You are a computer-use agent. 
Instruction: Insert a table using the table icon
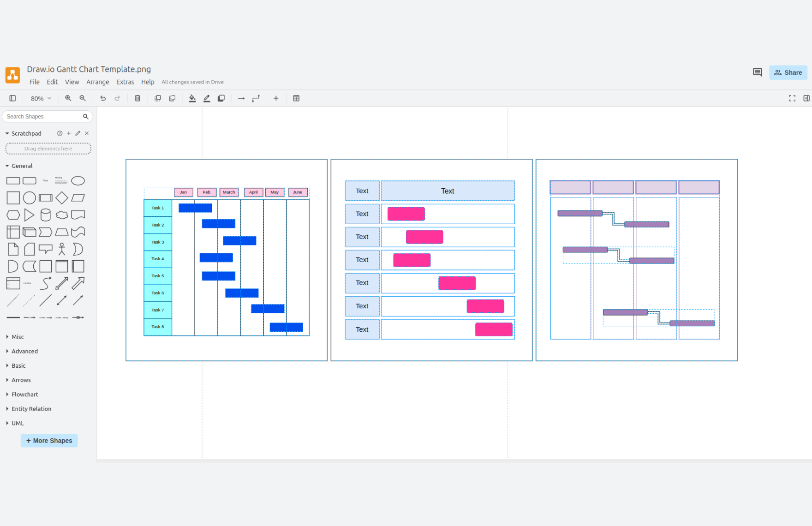(x=296, y=98)
